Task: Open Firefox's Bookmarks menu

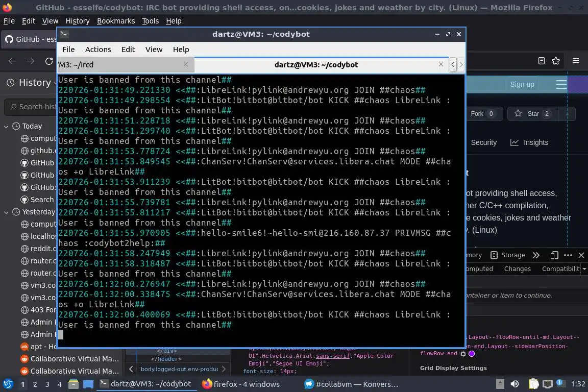Action: (x=116, y=21)
